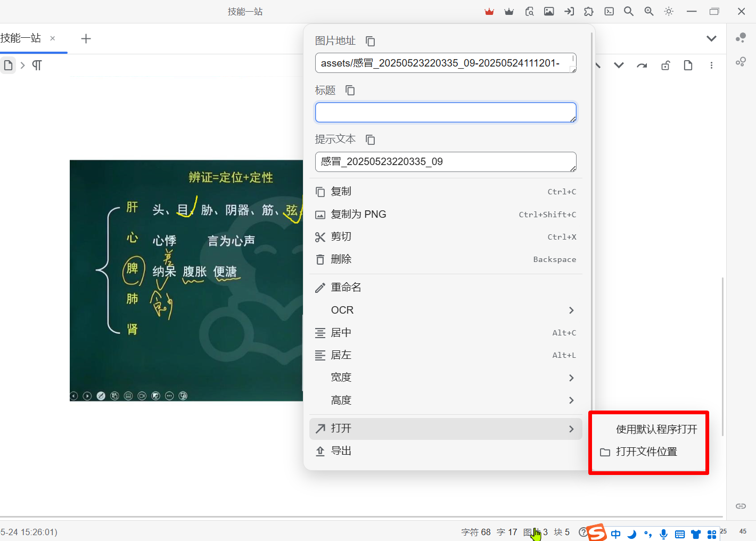Click the arrow-into-bracket login icon
This screenshot has width=756, height=541.
pyautogui.click(x=569, y=12)
